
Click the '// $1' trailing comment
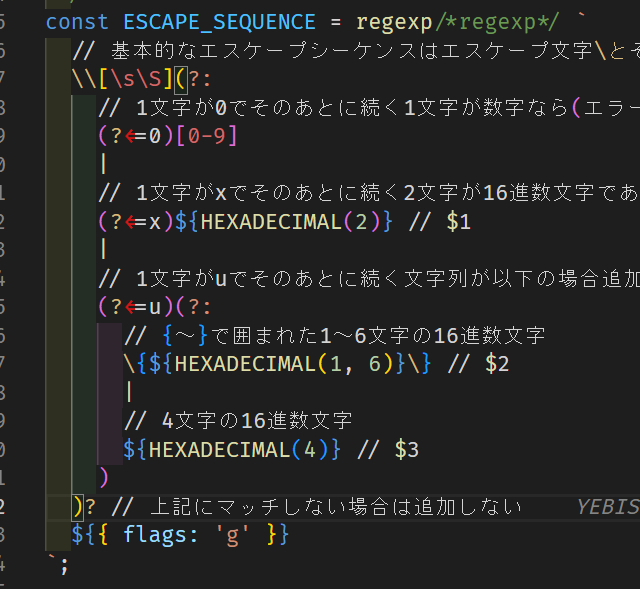(x=440, y=222)
